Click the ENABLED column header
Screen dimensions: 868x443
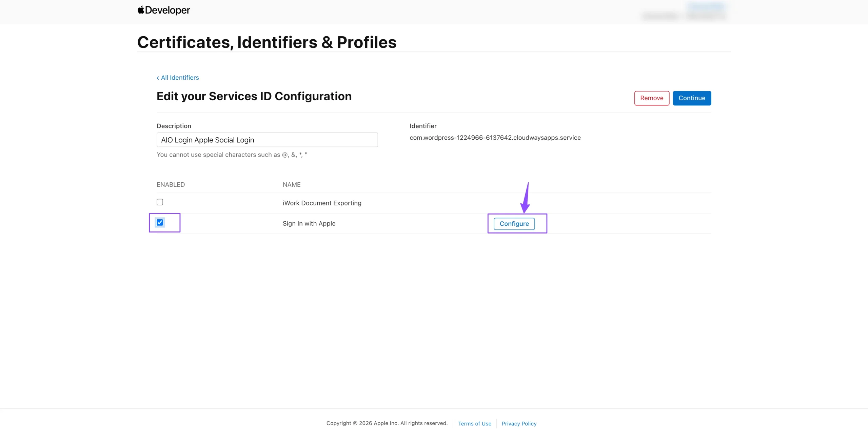click(171, 185)
